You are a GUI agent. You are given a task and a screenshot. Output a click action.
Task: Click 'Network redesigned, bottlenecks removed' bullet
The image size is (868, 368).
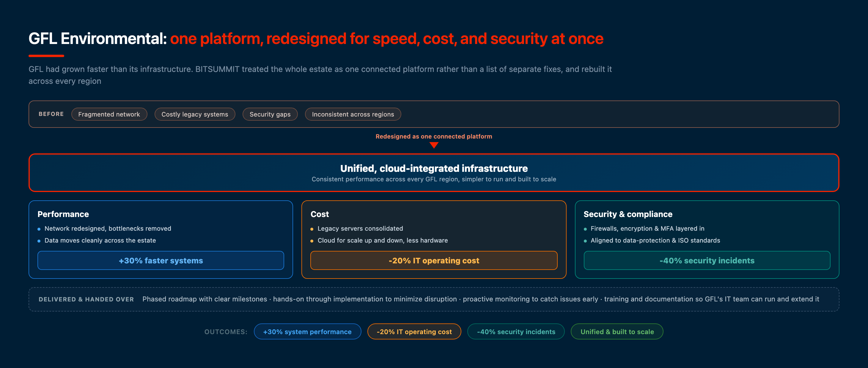pos(108,229)
